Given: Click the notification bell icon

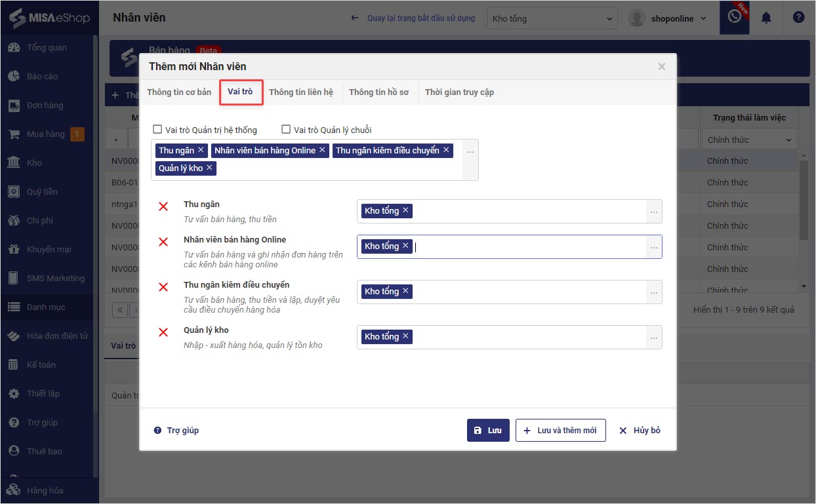Looking at the screenshot, I should (766, 18).
